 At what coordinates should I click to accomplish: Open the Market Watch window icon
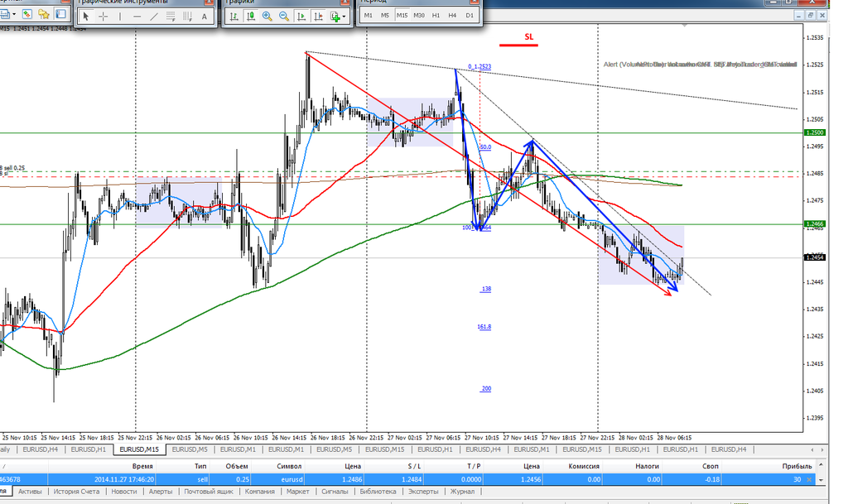click(x=26, y=14)
